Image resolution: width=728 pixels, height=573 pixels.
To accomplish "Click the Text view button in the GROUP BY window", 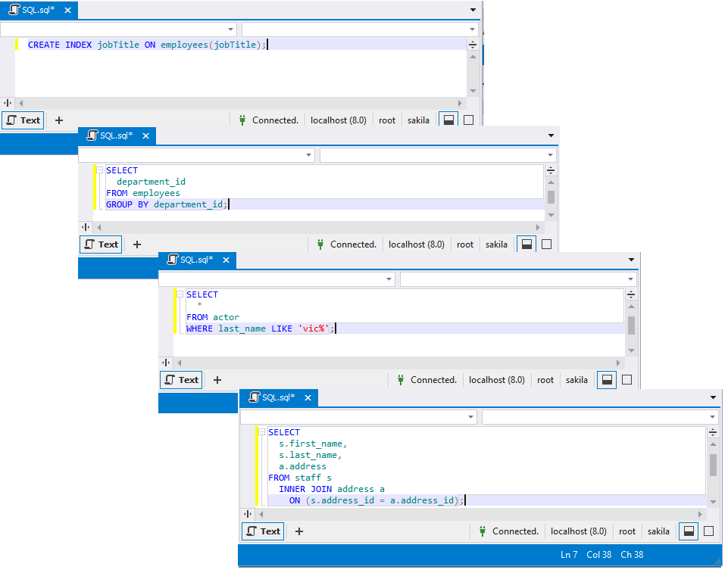I will coord(102,244).
